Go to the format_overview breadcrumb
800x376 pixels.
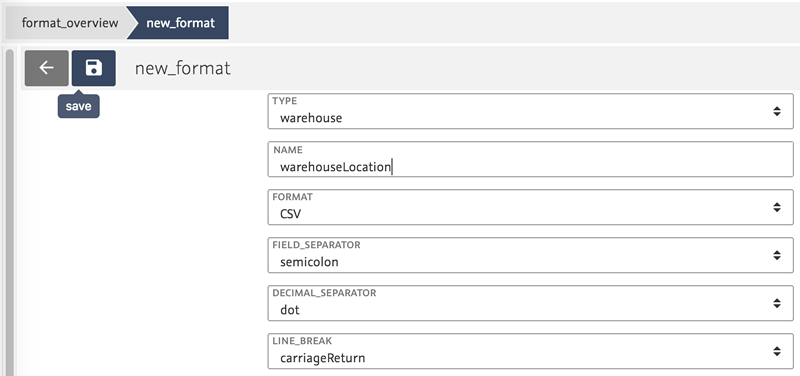[70, 23]
